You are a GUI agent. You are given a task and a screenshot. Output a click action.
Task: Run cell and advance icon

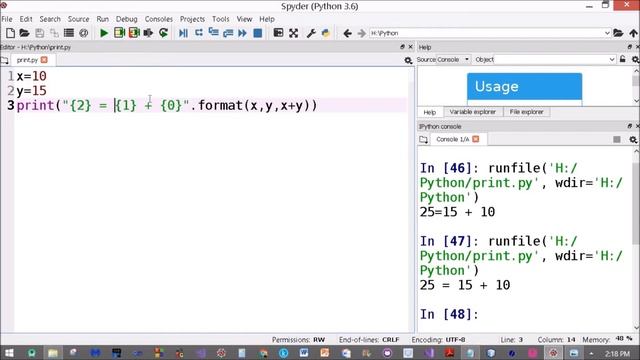pyautogui.click(x=134, y=33)
